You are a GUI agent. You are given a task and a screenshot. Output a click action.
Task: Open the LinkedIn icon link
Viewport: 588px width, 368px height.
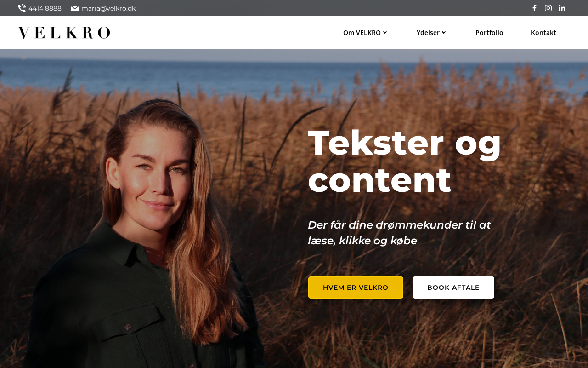click(562, 8)
